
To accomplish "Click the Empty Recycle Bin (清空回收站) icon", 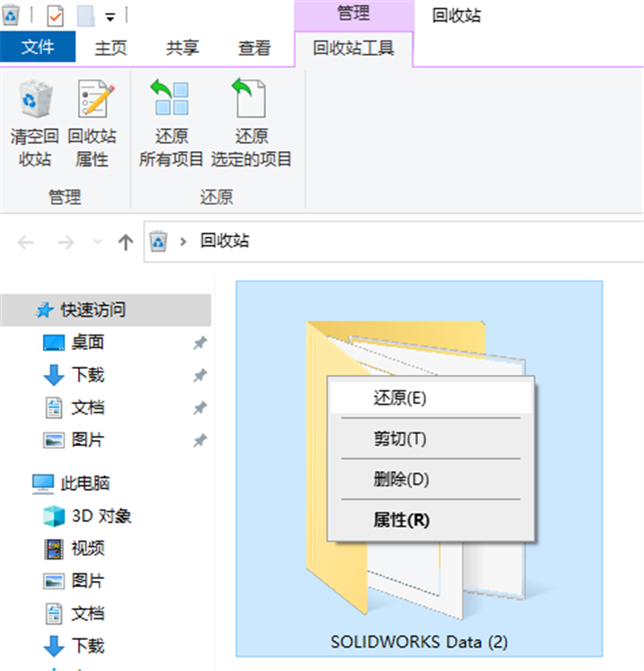I will (35, 124).
